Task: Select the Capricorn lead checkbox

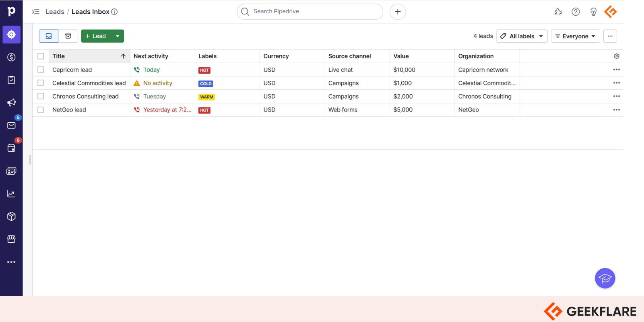Action: coord(41,70)
